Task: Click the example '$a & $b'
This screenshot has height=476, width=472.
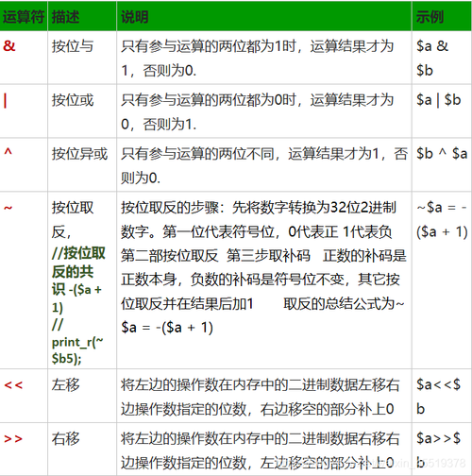Action: pyautogui.click(x=432, y=59)
